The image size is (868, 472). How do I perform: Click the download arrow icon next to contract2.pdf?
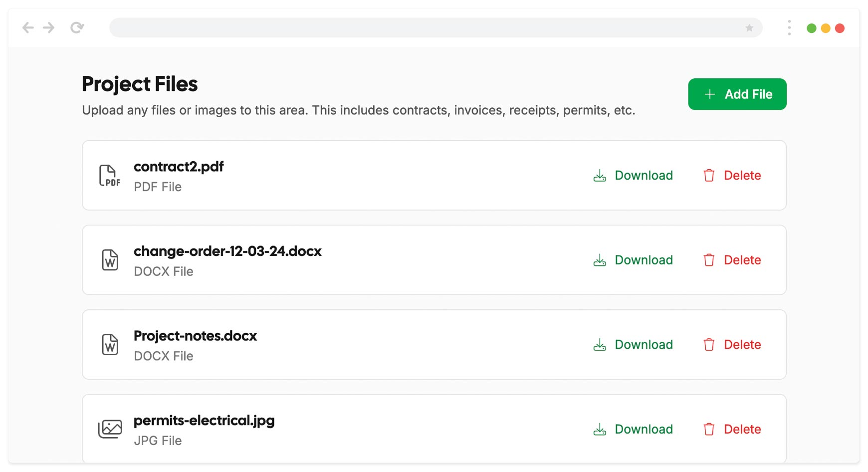tap(599, 175)
